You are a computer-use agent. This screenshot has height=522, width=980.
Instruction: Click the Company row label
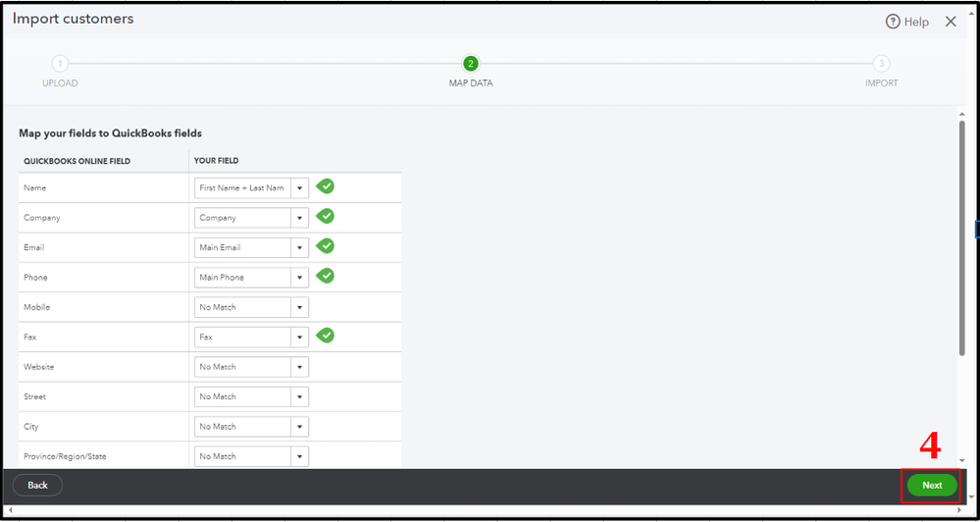coord(42,218)
